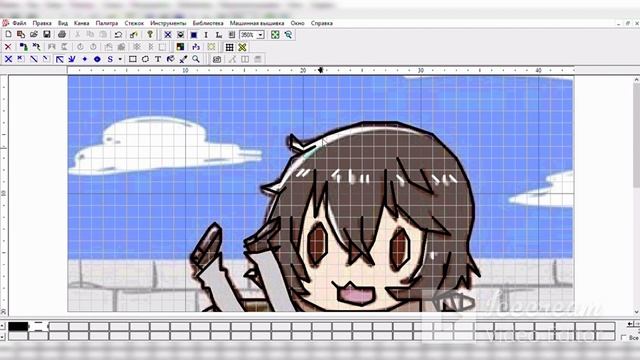Switch to the solid blue square view mode
This screenshot has width=640, height=360.
click(x=194, y=35)
